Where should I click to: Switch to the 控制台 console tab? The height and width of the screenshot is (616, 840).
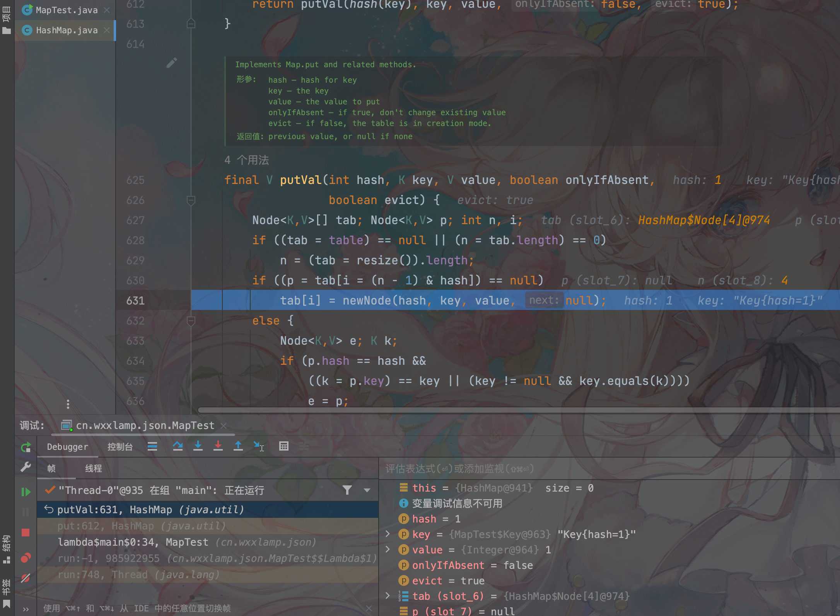[120, 447]
